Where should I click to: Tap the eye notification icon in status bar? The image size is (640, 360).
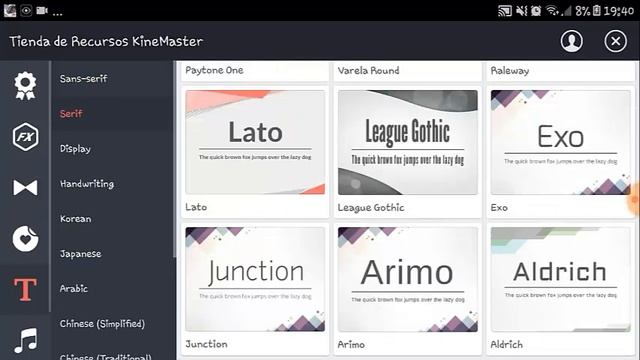tap(26, 11)
